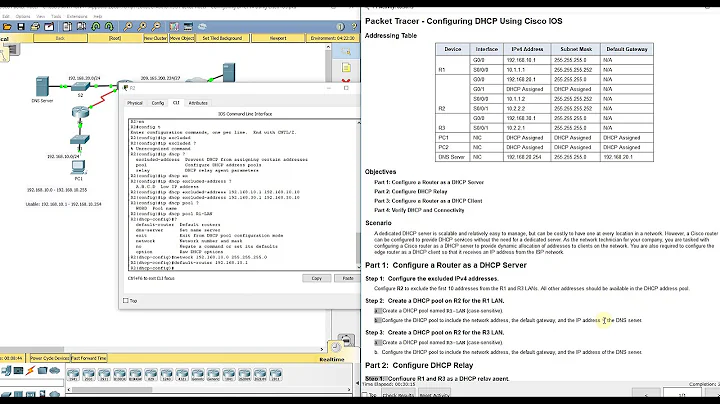Image resolution: width=720 pixels, height=404 pixels.
Task: Open the Help menu
Action: tap(97, 17)
